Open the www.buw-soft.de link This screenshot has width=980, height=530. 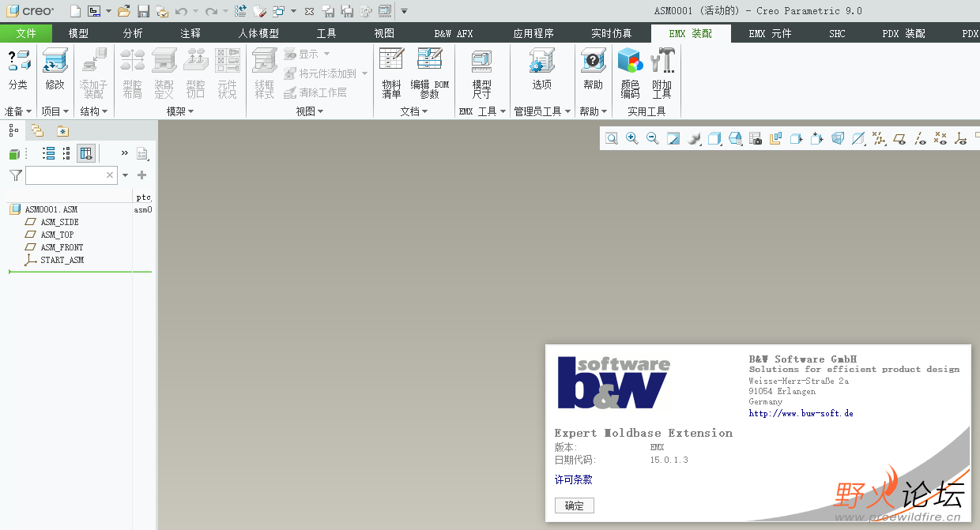(x=801, y=413)
